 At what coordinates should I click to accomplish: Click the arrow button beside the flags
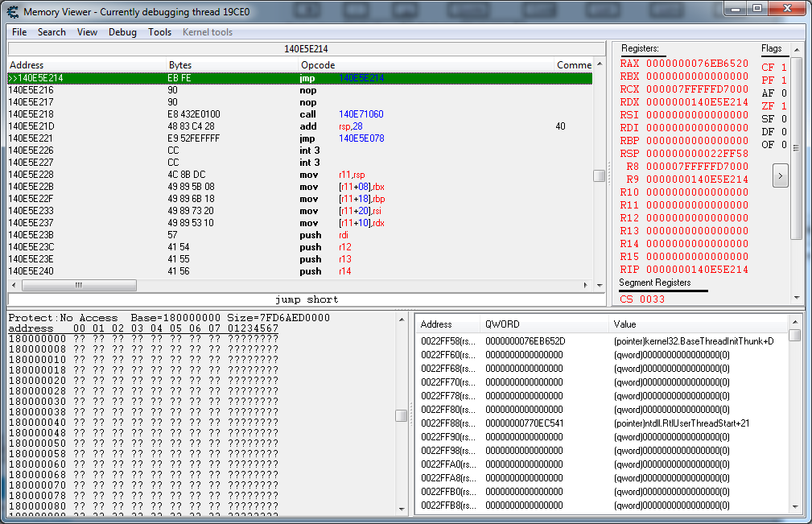(x=781, y=175)
